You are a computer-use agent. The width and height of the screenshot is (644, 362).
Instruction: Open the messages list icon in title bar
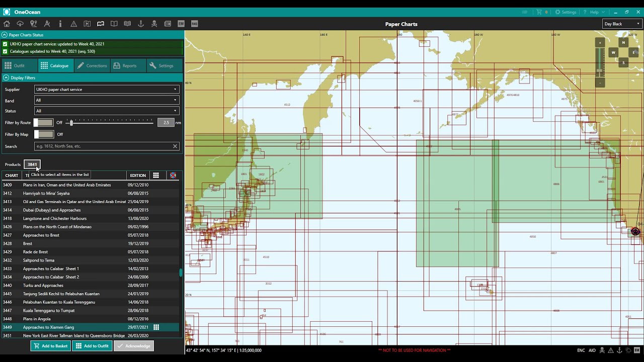525,12
